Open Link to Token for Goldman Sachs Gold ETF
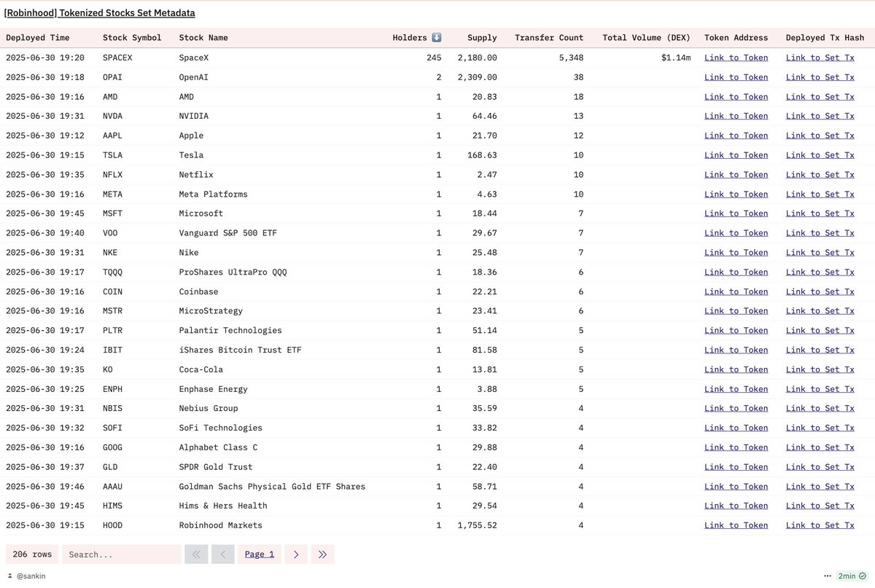 (x=736, y=487)
